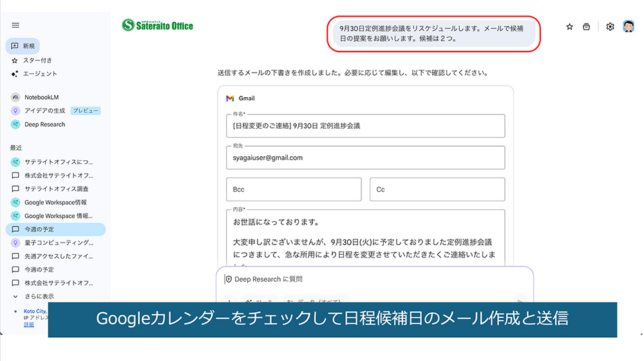The width and height of the screenshot is (644, 361).
Task: Click the 詳細 link at sidebar bottom
Action: tap(28, 325)
